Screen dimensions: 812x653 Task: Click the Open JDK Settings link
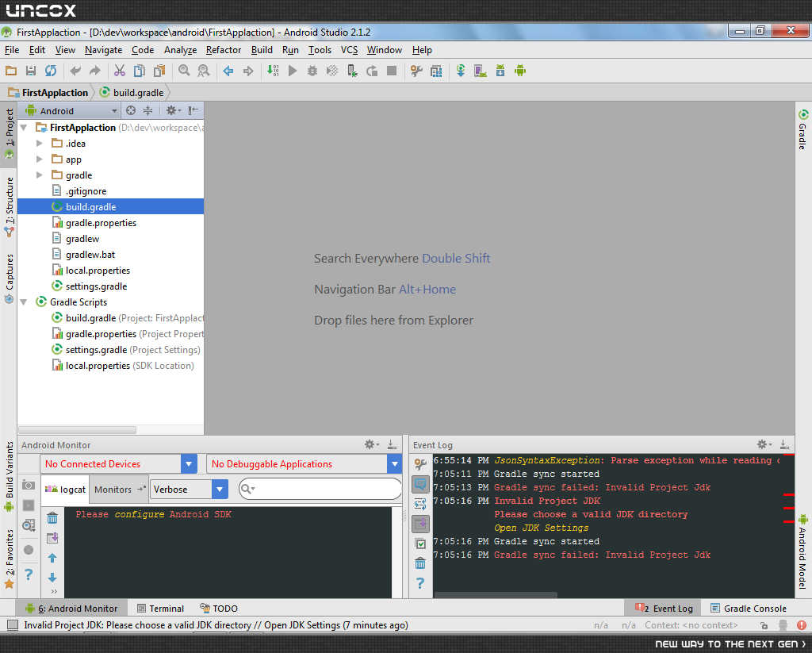(541, 528)
